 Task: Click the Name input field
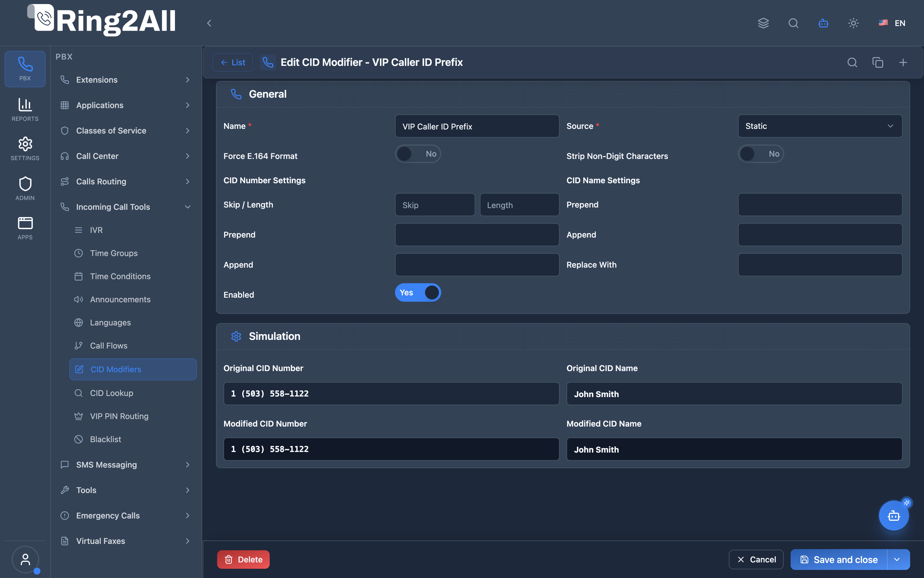coord(477,126)
